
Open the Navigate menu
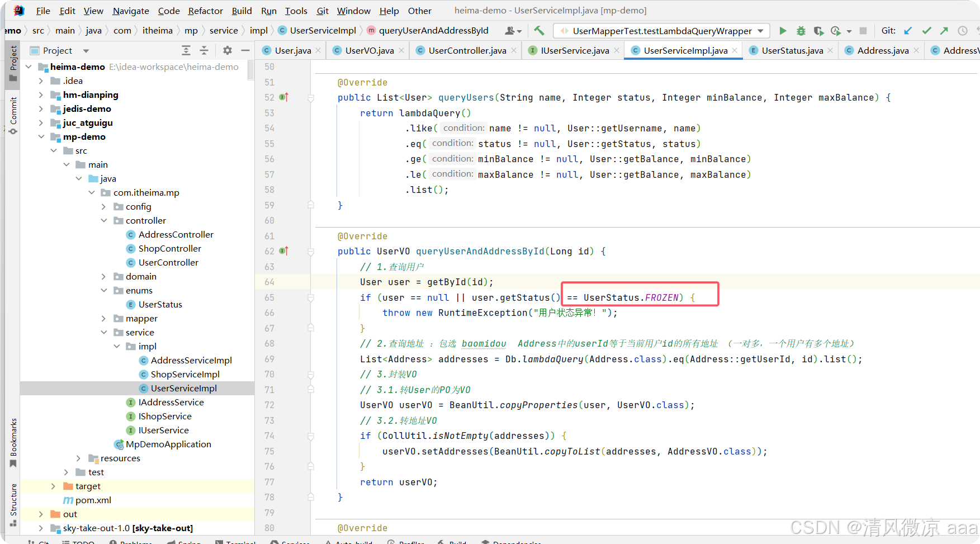[131, 11]
